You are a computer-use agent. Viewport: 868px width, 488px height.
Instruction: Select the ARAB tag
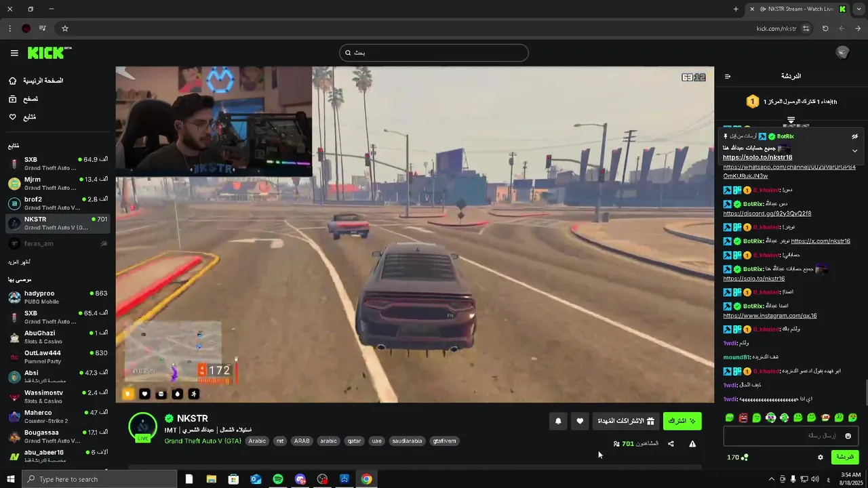point(302,441)
